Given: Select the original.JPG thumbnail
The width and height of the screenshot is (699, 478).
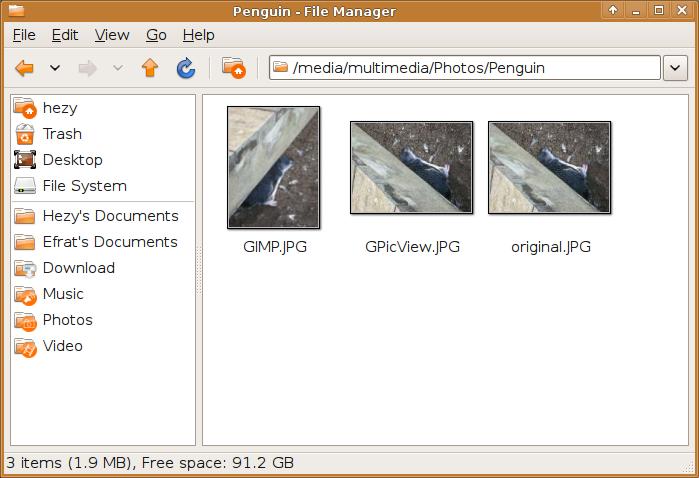Looking at the screenshot, I should click(x=549, y=167).
